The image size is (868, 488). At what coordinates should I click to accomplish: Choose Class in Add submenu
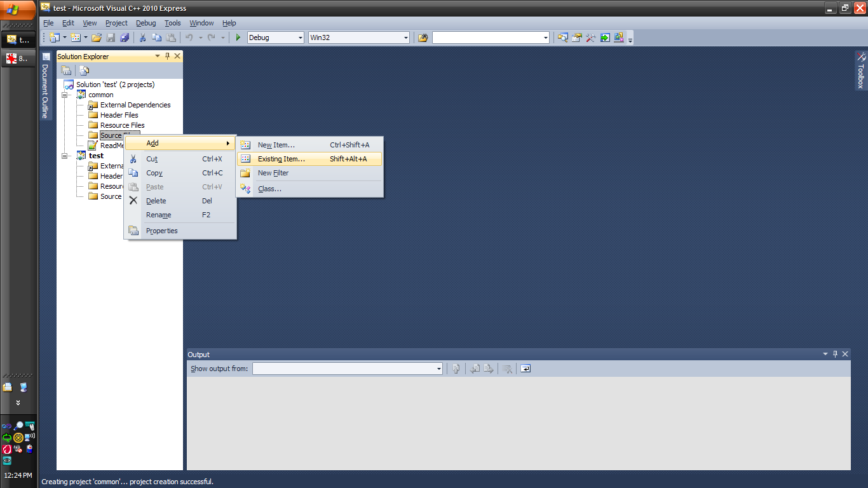(x=310, y=189)
